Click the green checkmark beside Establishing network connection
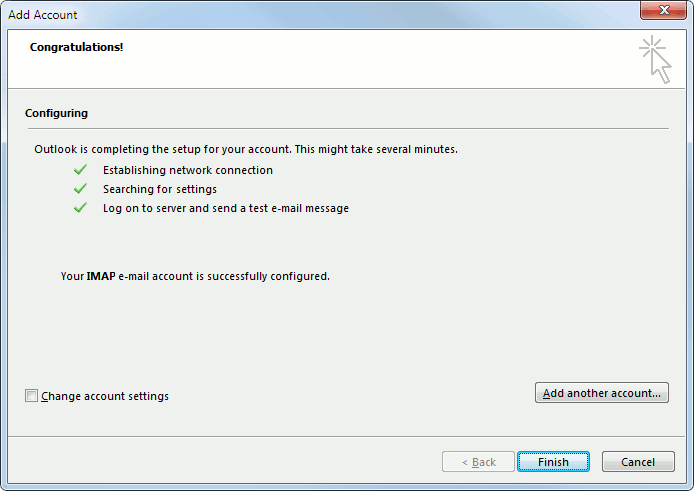Viewport: 694px width, 491px height. 80,170
